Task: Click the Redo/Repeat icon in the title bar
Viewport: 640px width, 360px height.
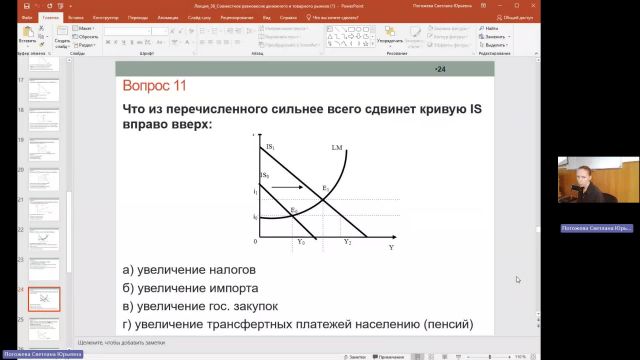Action: (x=50, y=6)
